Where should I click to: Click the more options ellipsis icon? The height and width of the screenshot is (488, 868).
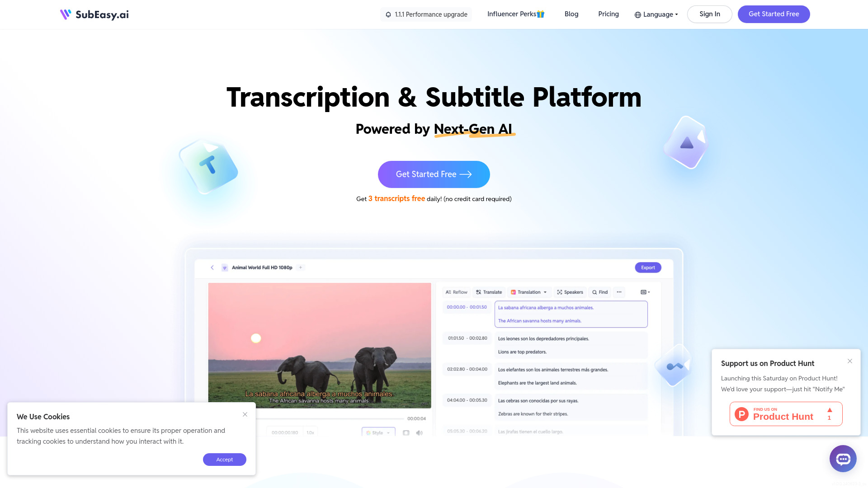[619, 292]
